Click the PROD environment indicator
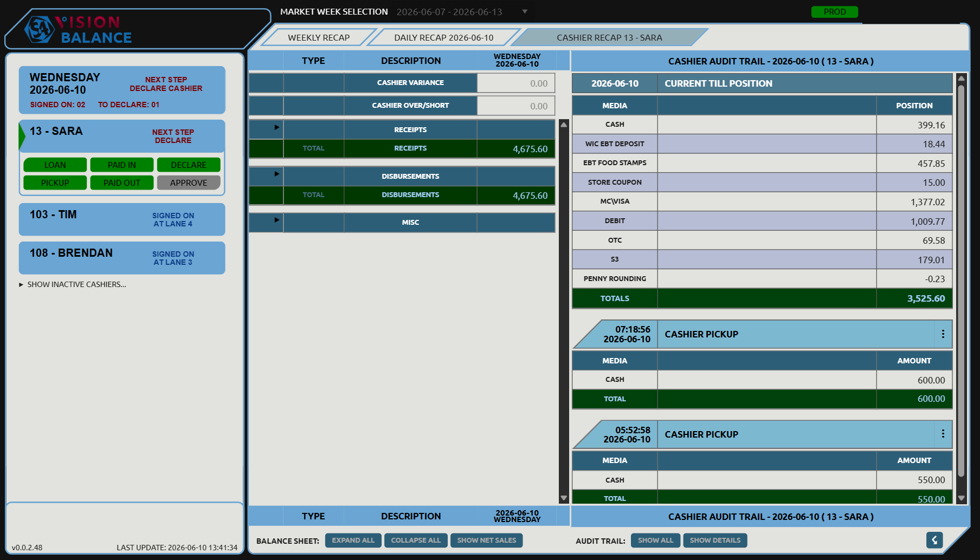Viewport: 980px width, 560px height. [x=835, y=12]
